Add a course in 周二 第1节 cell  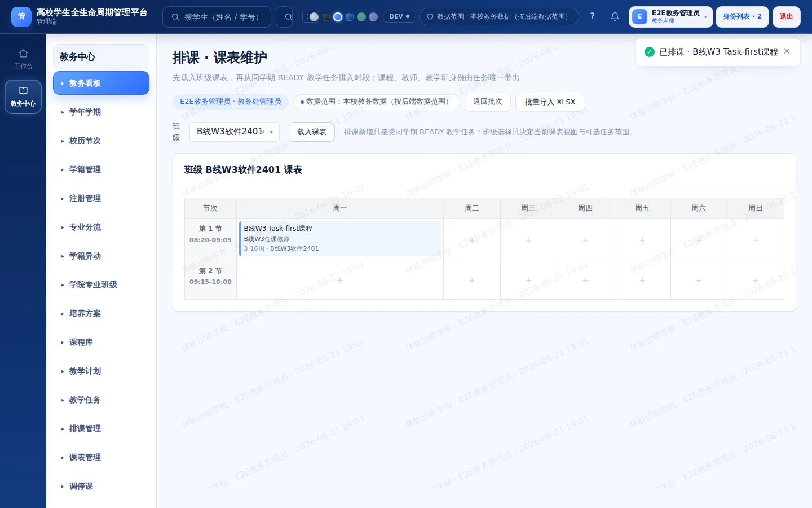(472, 240)
